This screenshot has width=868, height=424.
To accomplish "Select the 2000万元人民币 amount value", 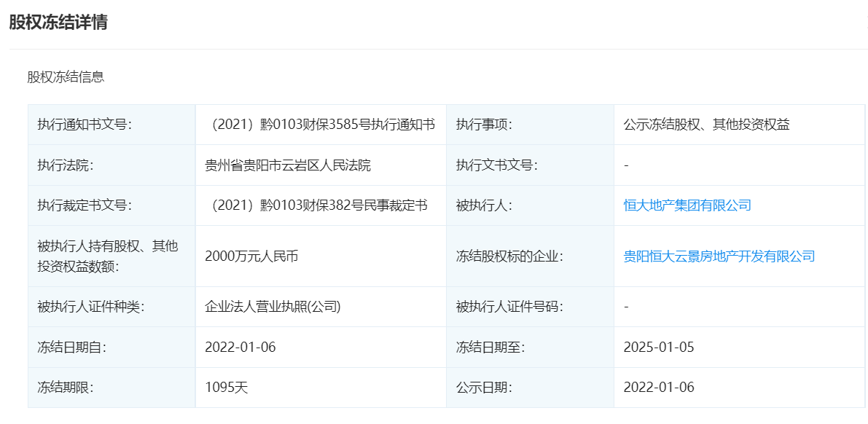I will (251, 256).
